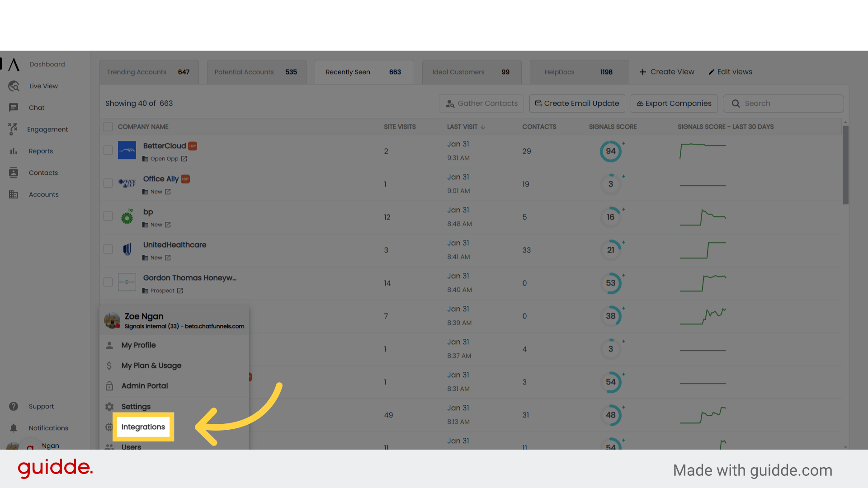This screenshot has height=488, width=868.
Task: Open the Reports bar chart icon
Action: click(x=14, y=151)
